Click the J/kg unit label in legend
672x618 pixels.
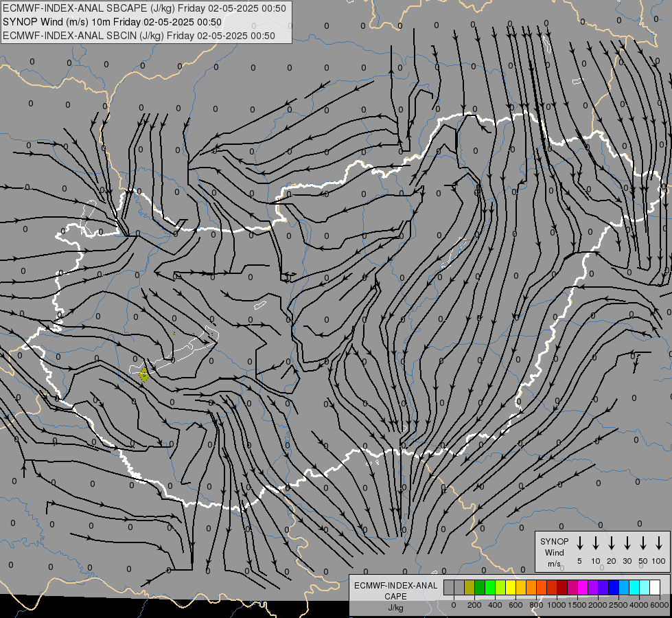coord(395,608)
